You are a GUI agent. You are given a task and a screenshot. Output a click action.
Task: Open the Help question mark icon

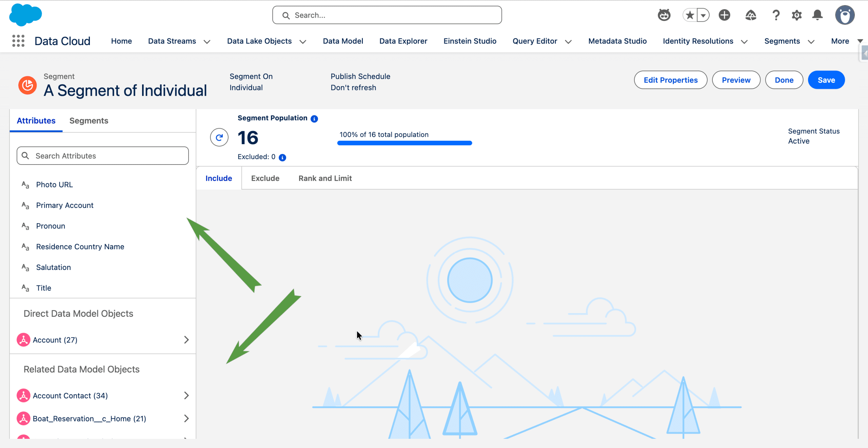(776, 15)
